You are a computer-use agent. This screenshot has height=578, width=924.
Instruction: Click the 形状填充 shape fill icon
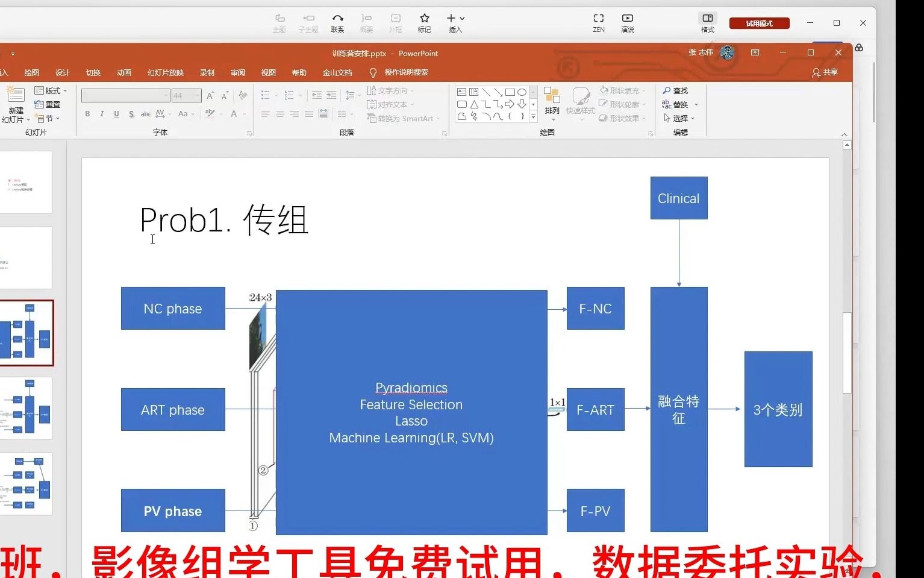point(622,90)
